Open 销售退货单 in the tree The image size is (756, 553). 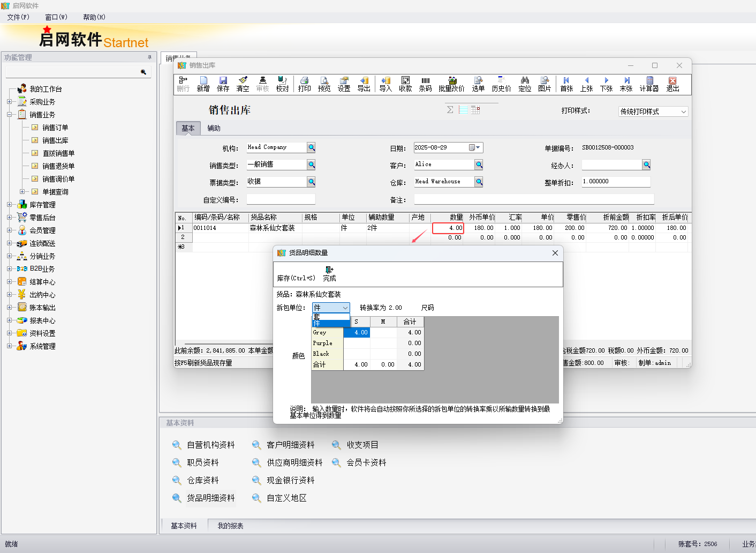pyautogui.click(x=58, y=166)
